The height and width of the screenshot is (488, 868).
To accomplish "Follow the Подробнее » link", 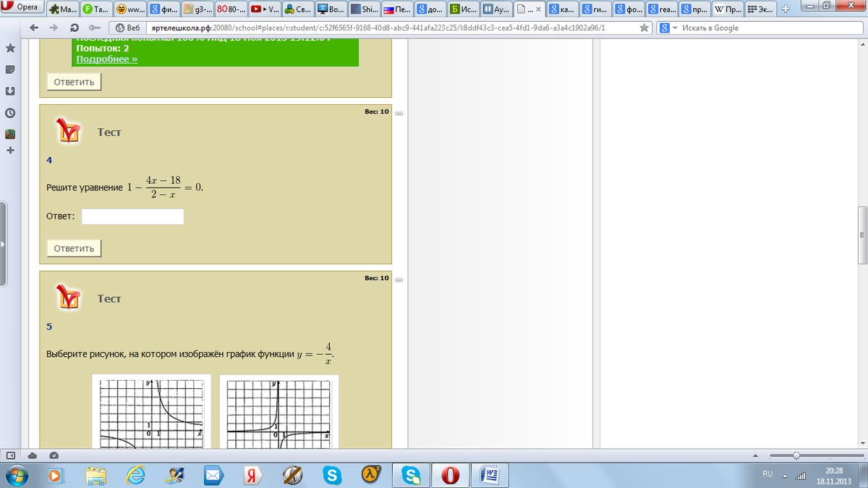I will pyautogui.click(x=106, y=59).
